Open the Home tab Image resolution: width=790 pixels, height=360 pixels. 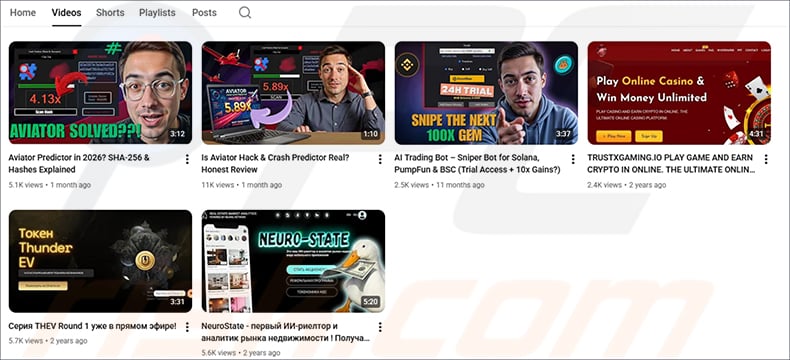tap(23, 13)
